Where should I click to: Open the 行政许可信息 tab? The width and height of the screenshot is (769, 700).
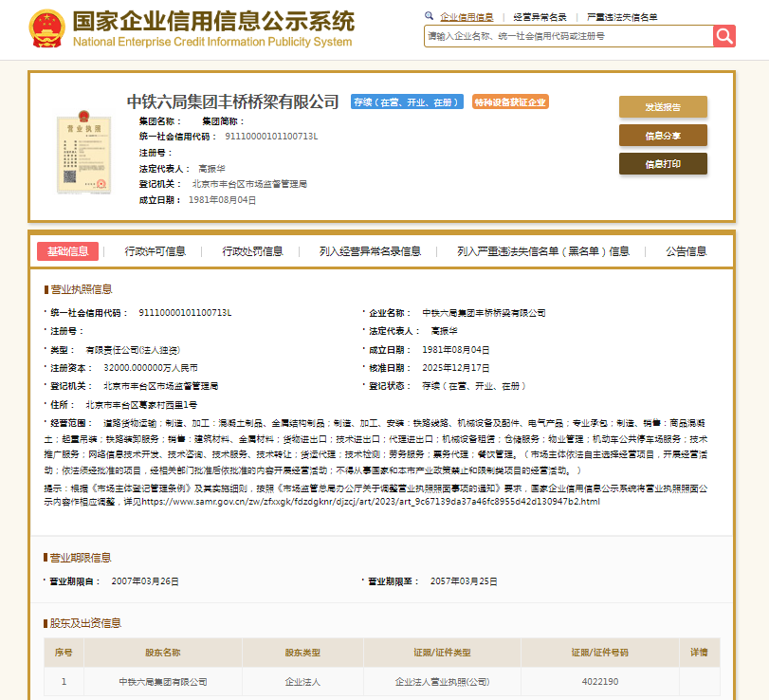[156, 251]
